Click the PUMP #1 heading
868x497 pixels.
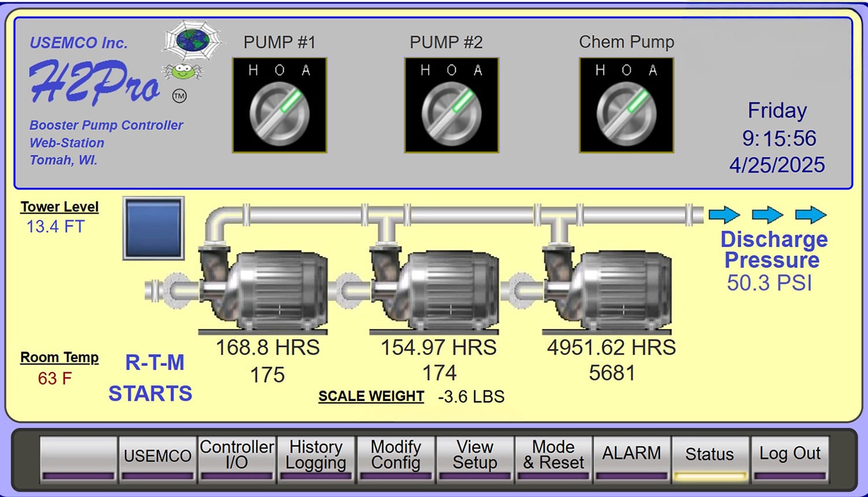(x=279, y=42)
